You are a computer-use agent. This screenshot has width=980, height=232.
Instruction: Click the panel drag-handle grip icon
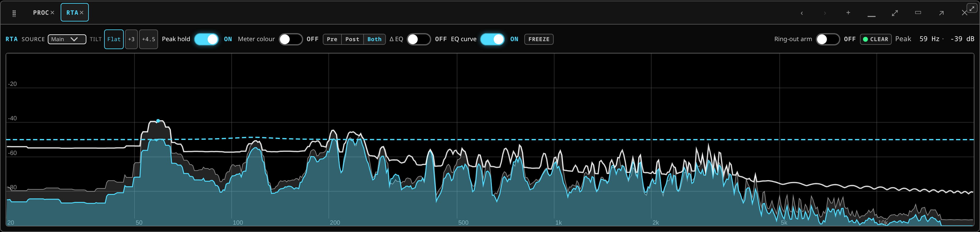(14, 13)
